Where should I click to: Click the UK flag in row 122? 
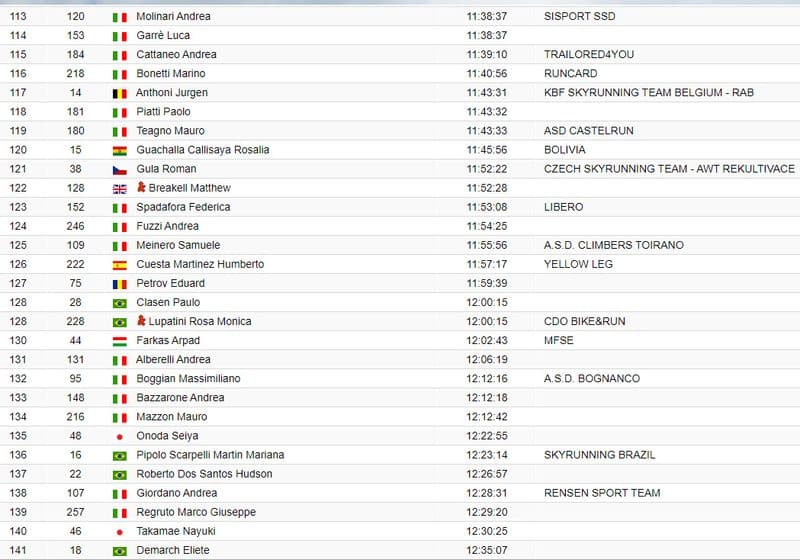pos(119,188)
